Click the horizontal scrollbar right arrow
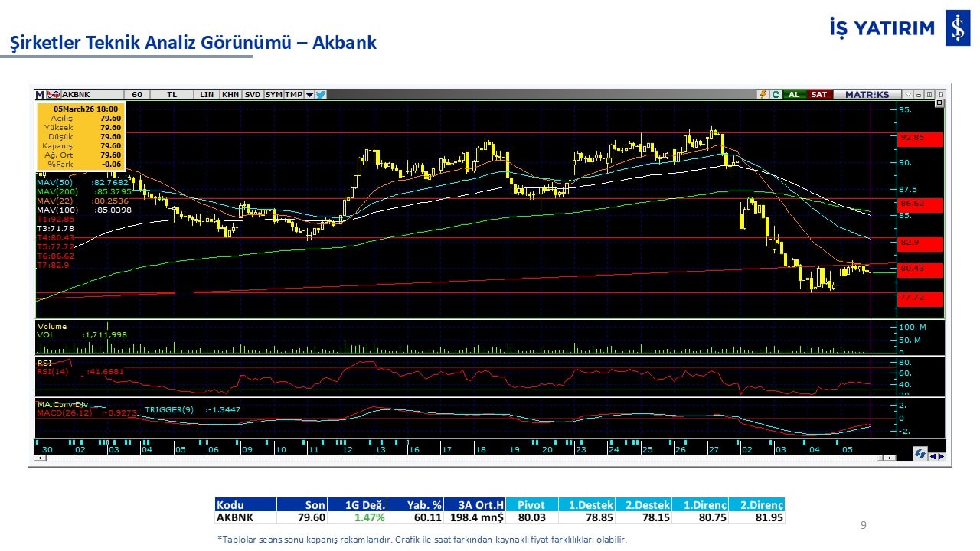 coord(889,458)
